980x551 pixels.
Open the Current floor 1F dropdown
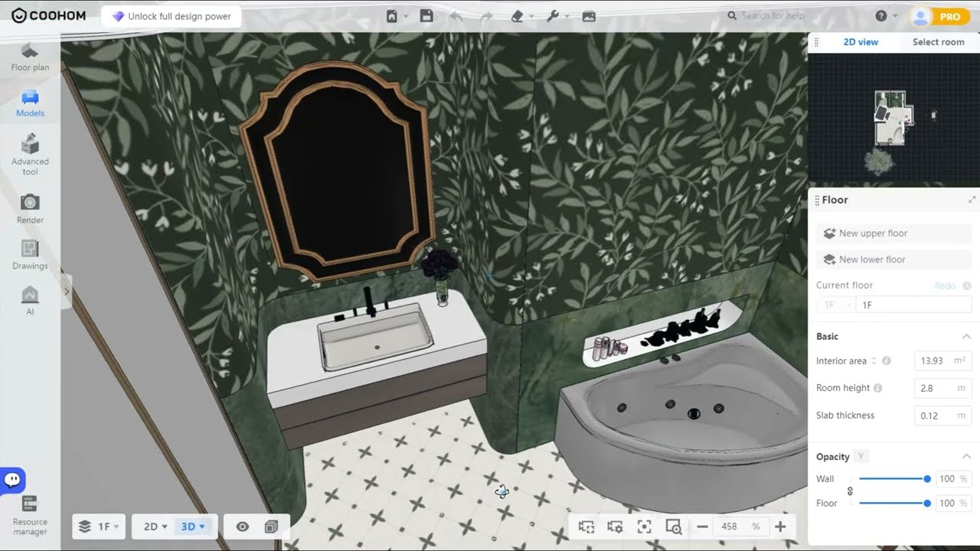pos(836,305)
